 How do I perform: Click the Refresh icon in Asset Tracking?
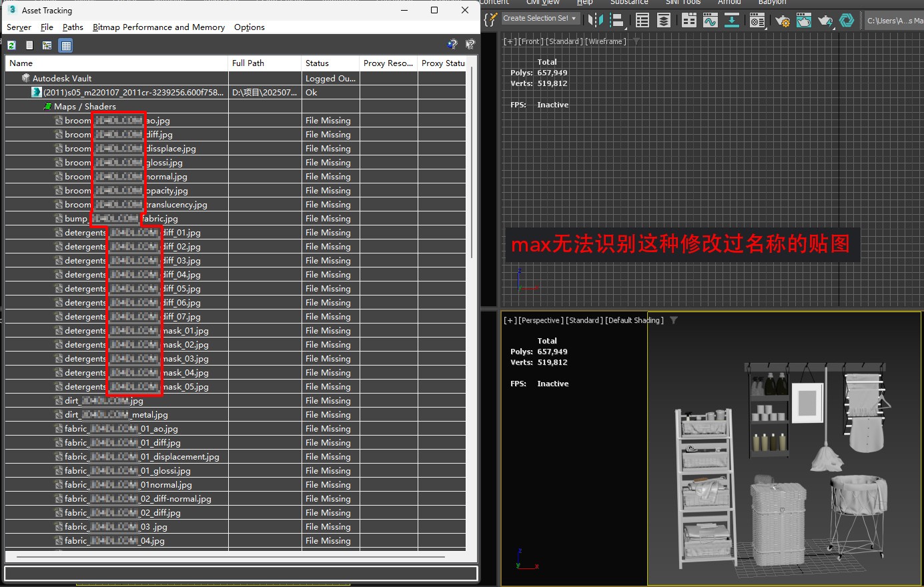pos(11,45)
